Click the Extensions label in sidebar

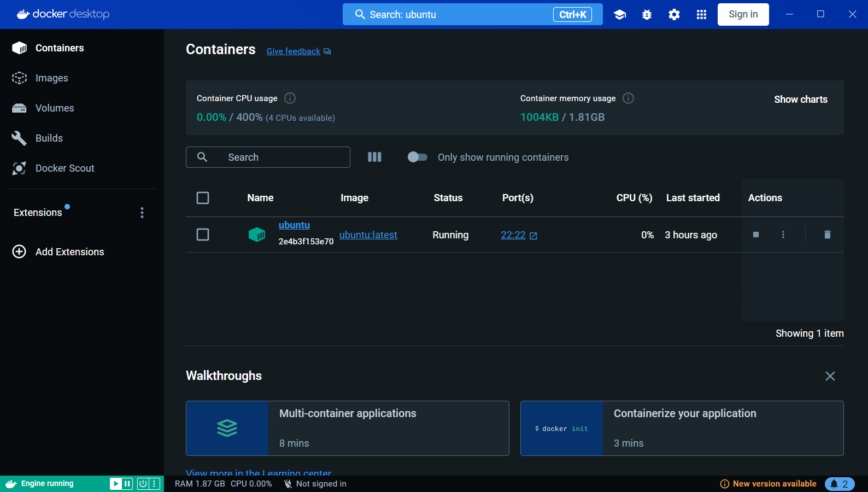coord(38,213)
